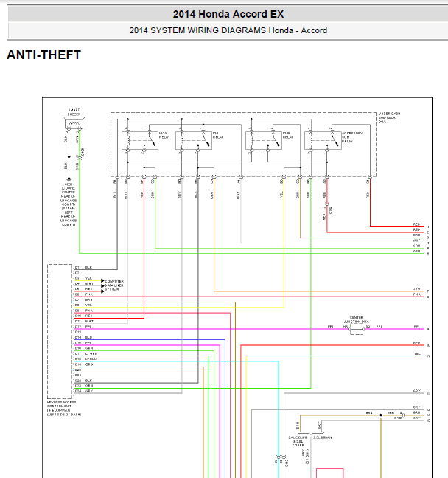Image resolution: width=448 pixels, height=478 pixels.
Task: Click the G603 ground symbol
Action: tap(69, 179)
